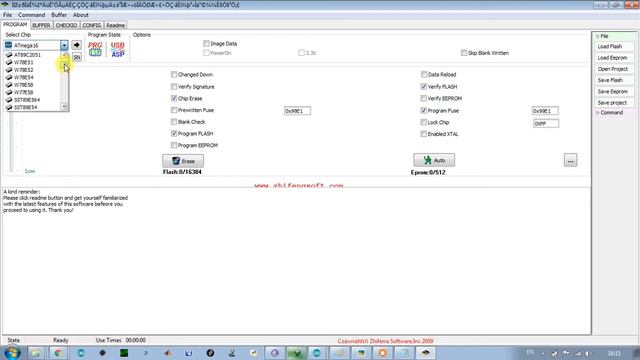Viewport: 640px width, 360px height.
Task: Enable the Lock Chip checkbox
Action: (424, 122)
